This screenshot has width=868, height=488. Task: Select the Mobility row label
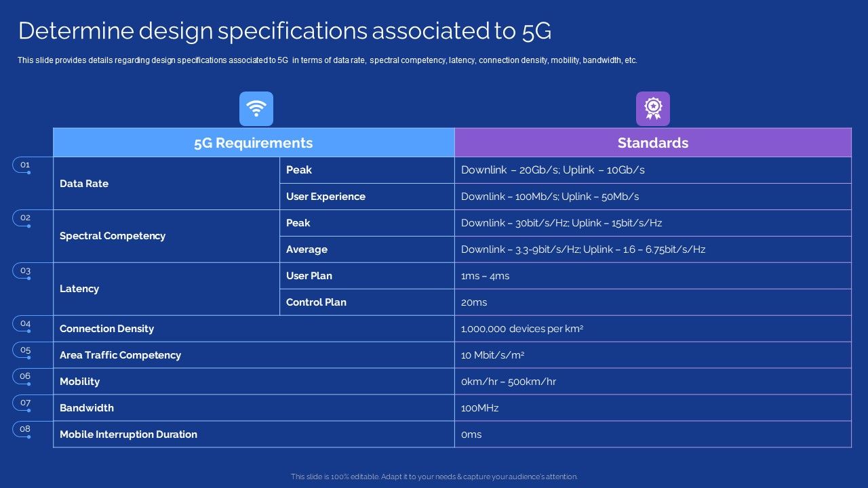pyautogui.click(x=79, y=382)
